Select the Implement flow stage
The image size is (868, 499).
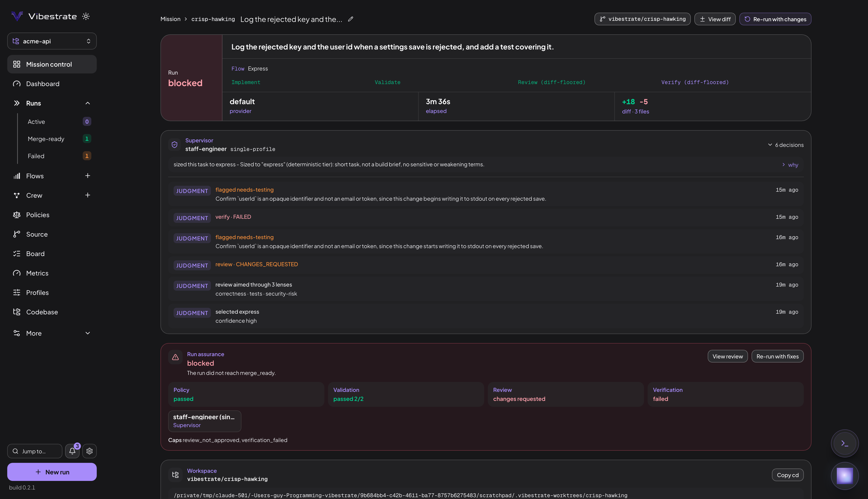pyautogui.click(x=246, y=82)
